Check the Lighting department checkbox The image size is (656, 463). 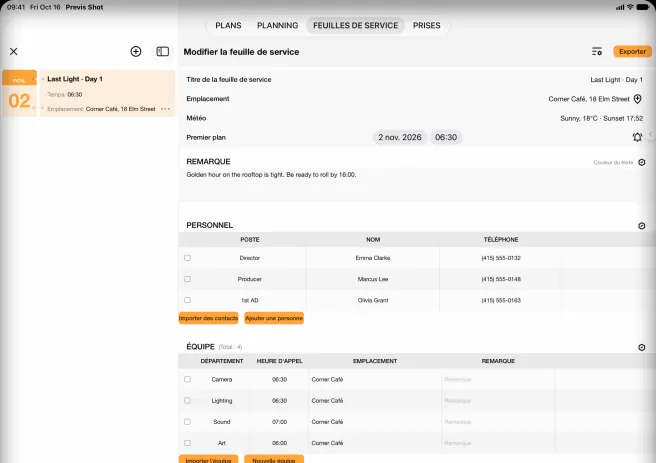coord(187,401)
